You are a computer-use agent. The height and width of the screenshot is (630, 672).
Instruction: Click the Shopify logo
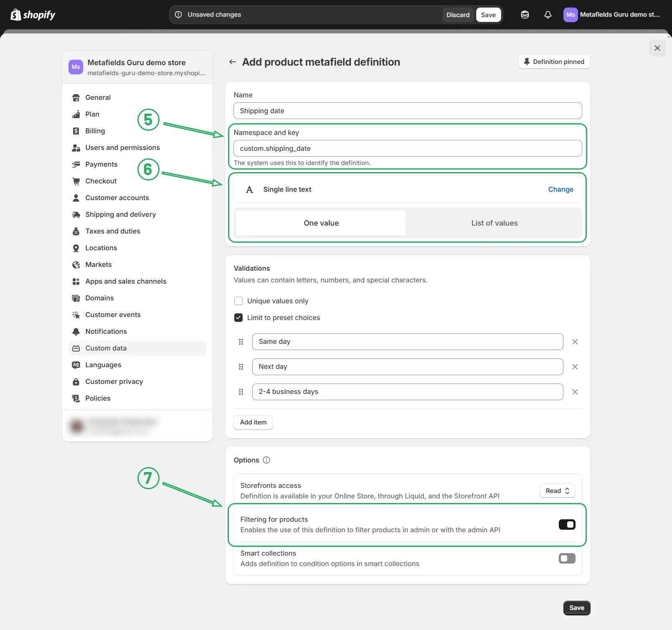click(x=33, y=15)
